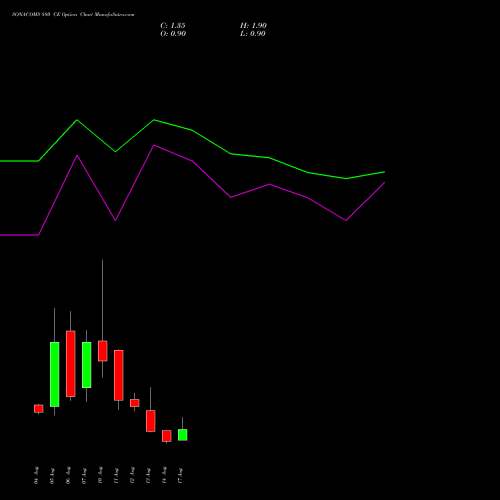Click the high value 'H: 1.90'
Viewport: 500px width, 500px height.
pos(253,26)
